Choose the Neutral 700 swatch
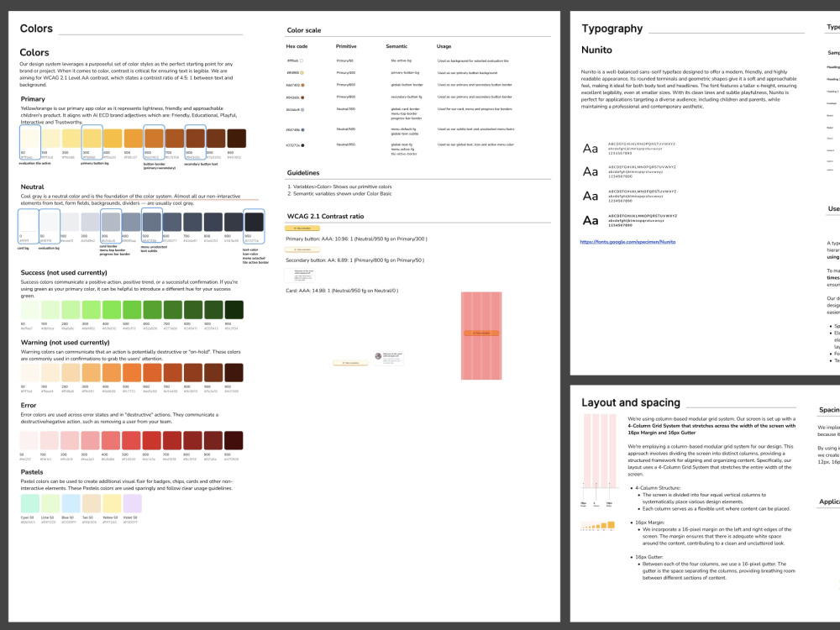The width and height of the screenshot is (840, 630). (x=193, y=222)
